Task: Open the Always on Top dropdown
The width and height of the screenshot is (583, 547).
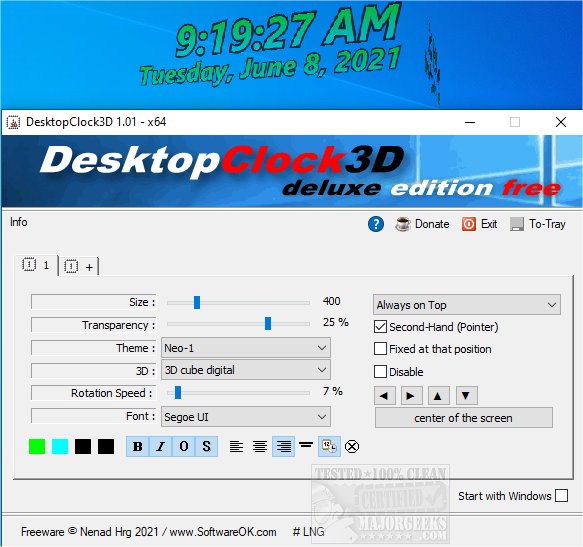Action: pos(467,305)
